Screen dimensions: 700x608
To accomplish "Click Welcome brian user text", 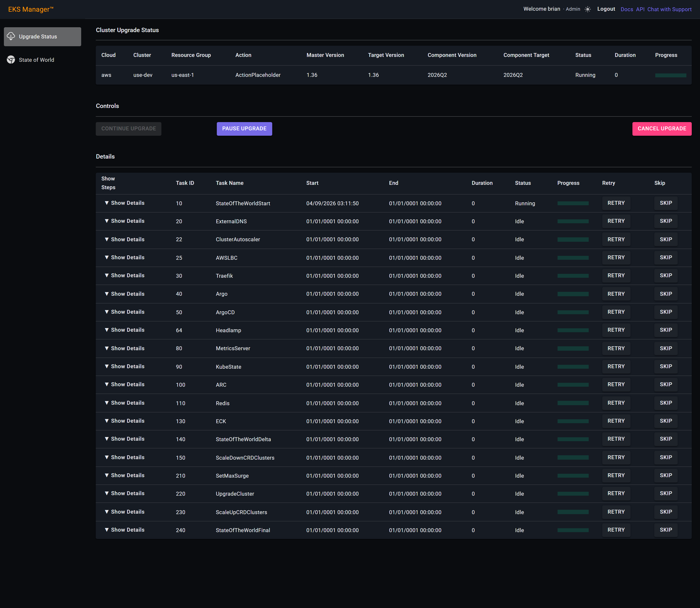I will tap(542, 9).
